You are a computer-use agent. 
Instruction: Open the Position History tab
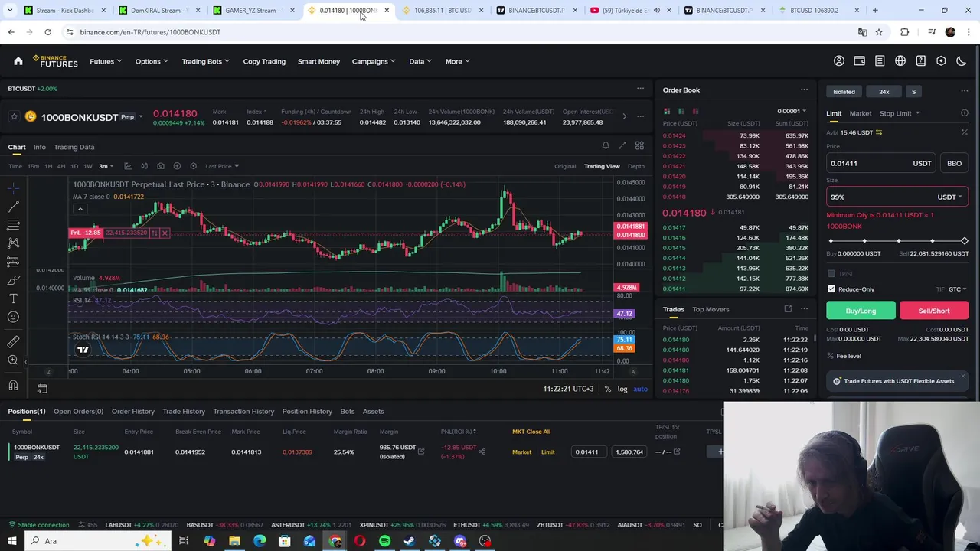pos(307,412)
